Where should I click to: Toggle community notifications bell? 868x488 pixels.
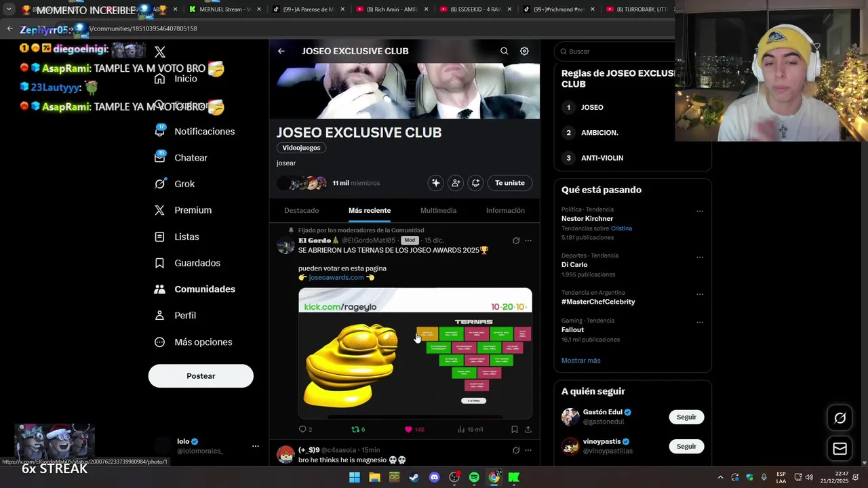476,183
